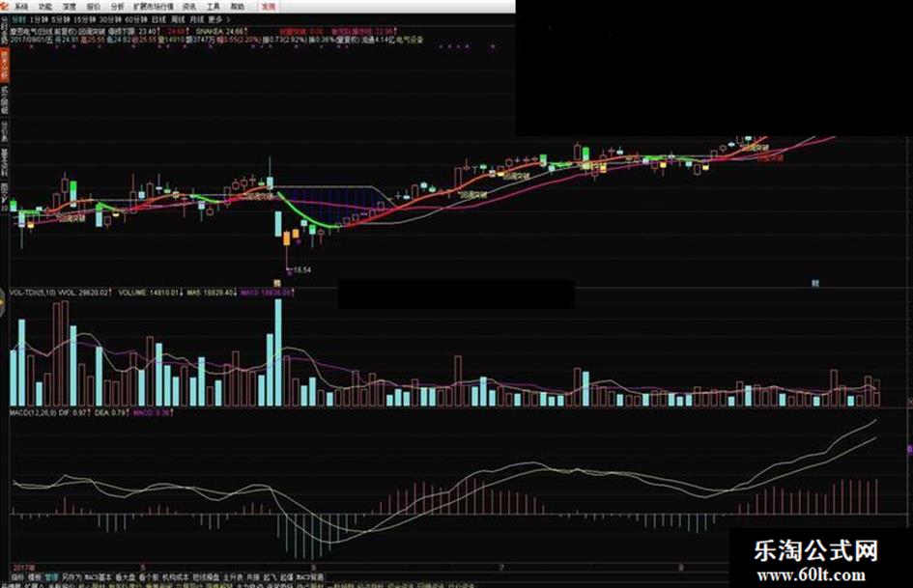The width and height of the screenshot is (913, 588).
Task: Select MACD基本 indicator template
Action: click(98, 577)
